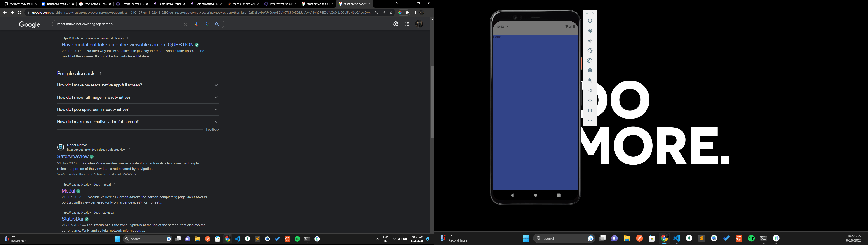This screenshot has height=245, width=868.
Task: Open Google apps grid
Action: [407, 24]
